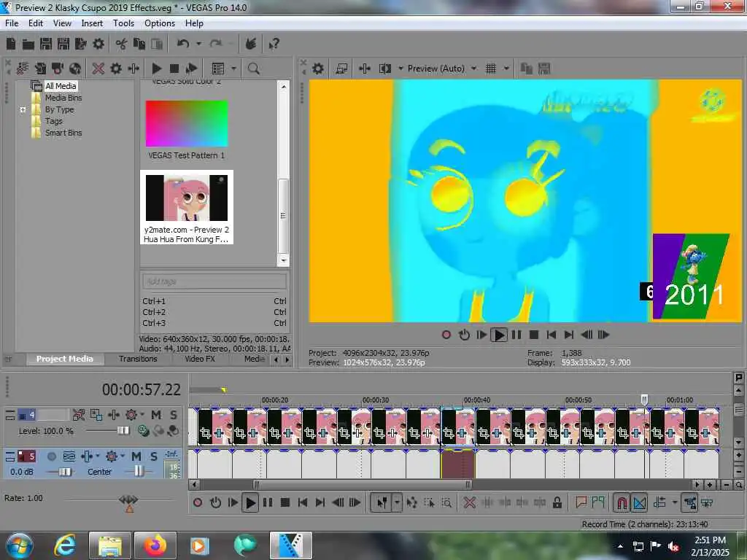Adjust video track 4 Level slider
The width and height of the screenshot is (747, 560).
pyautogui.click(x=123, y=430)
